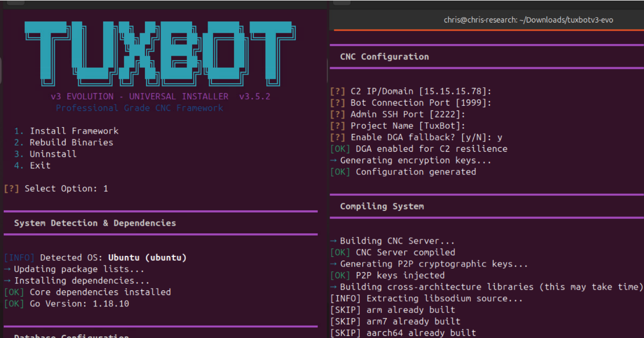
Task: Click the '[?] Select Option: 1' prompt
Action: coord(56,188)
